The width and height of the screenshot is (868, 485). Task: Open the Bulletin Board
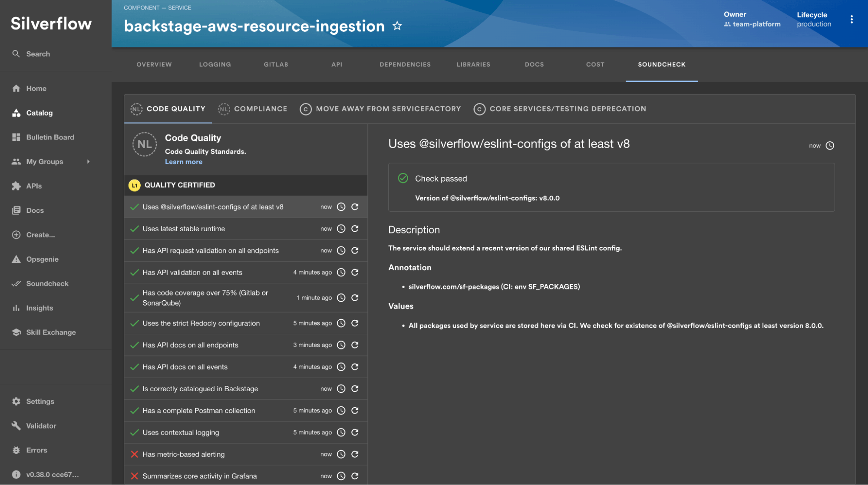point(50,137)
